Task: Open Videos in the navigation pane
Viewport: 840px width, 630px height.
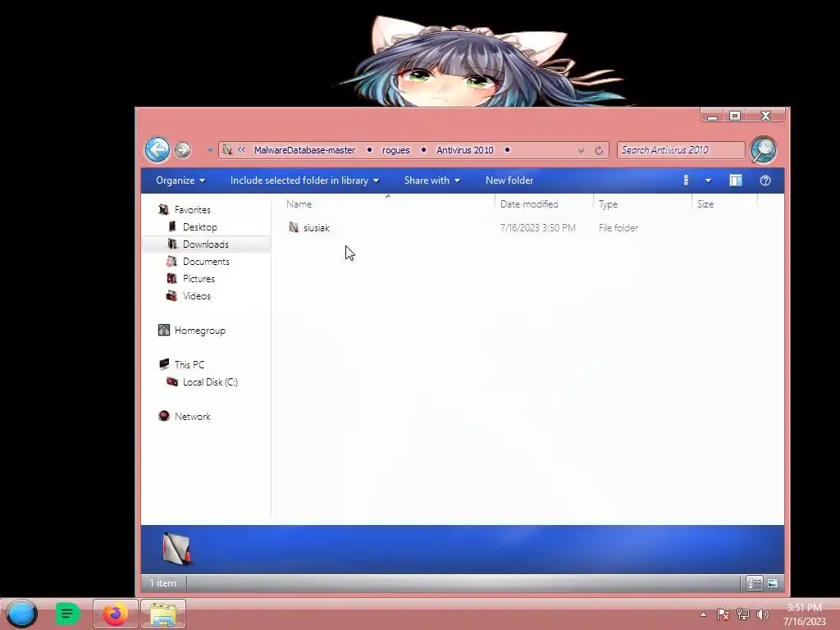Action: point(197,295)
